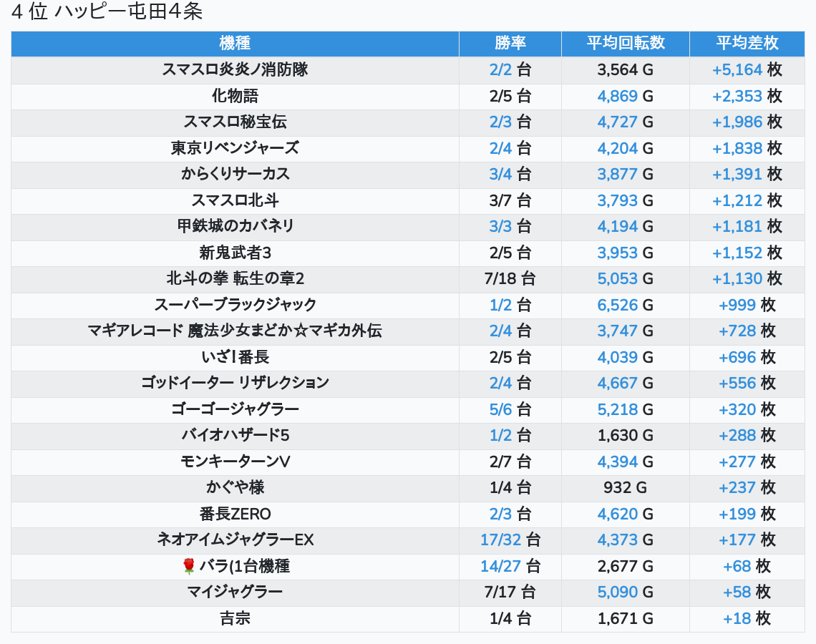Select the 4,869 G value for 化物語
The height and width of the screenshot is (644, 816).
coord(617,96)
